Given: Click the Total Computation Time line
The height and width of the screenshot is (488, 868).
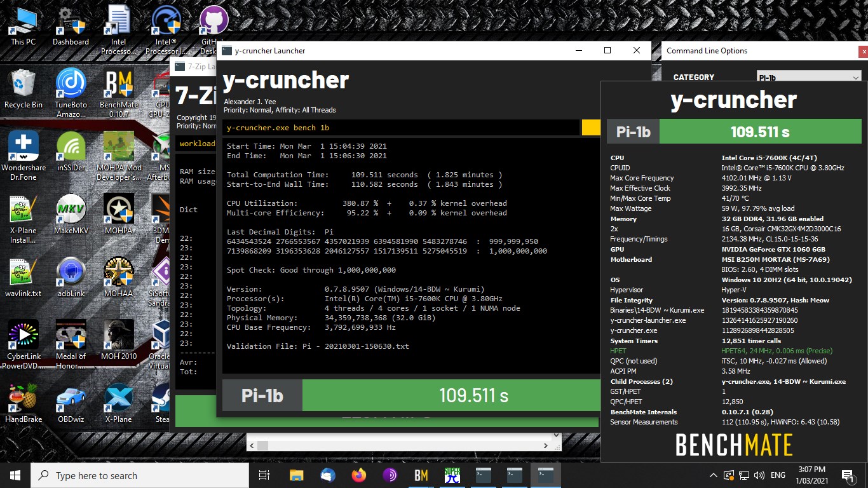Looking at the screenshot, I should pyautogui.click(x=364, y=175).
